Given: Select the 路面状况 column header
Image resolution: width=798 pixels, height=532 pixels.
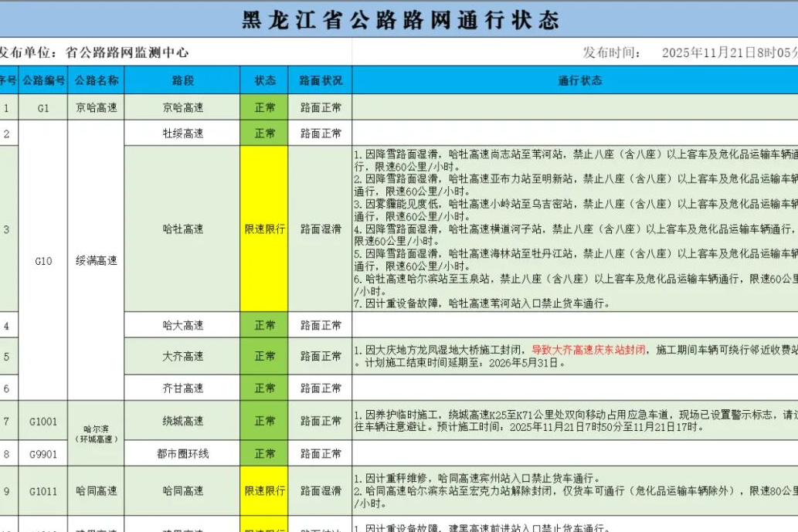Looking at the screenshot, I should click(x=321, y=80).
